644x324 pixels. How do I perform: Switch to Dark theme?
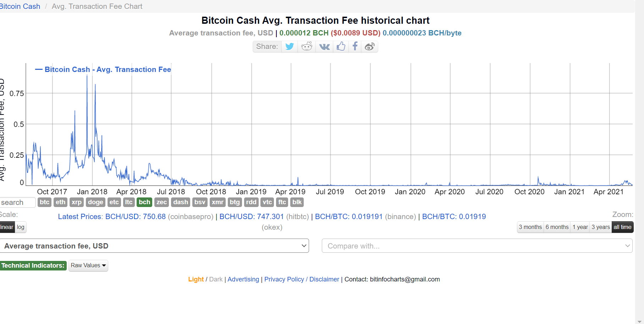coord(216,279)
